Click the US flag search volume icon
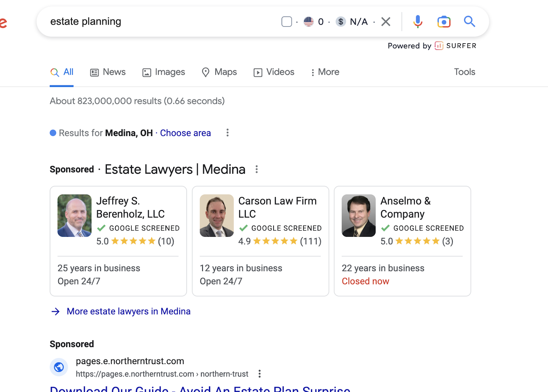 tap(309, 22)
